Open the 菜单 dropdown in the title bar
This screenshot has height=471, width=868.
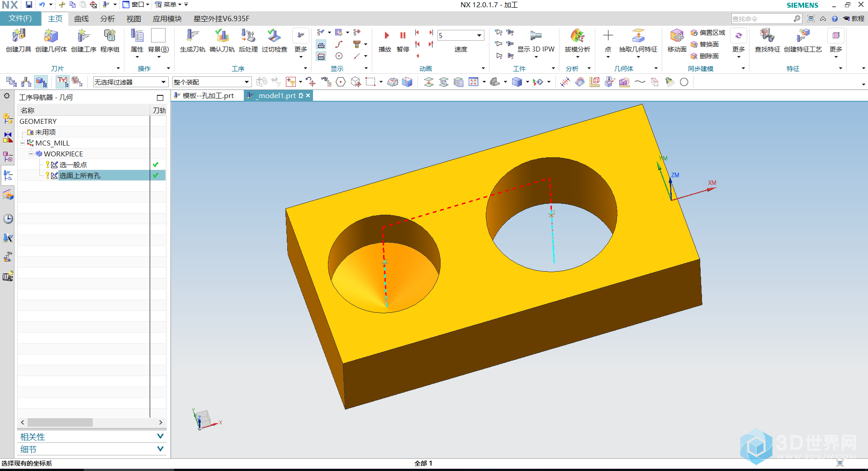tap(169, 5)
